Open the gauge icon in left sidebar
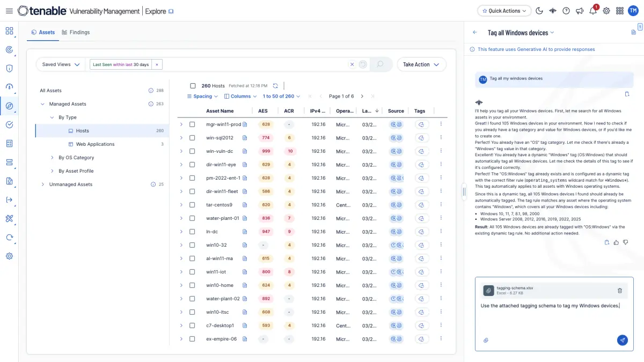The image size is (644, 362). coord(9,87)
